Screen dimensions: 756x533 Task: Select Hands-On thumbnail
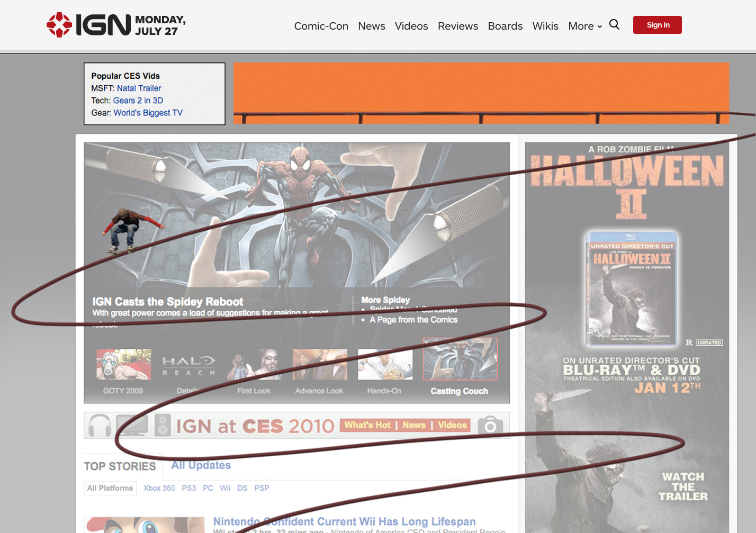(x=385, y=364)
